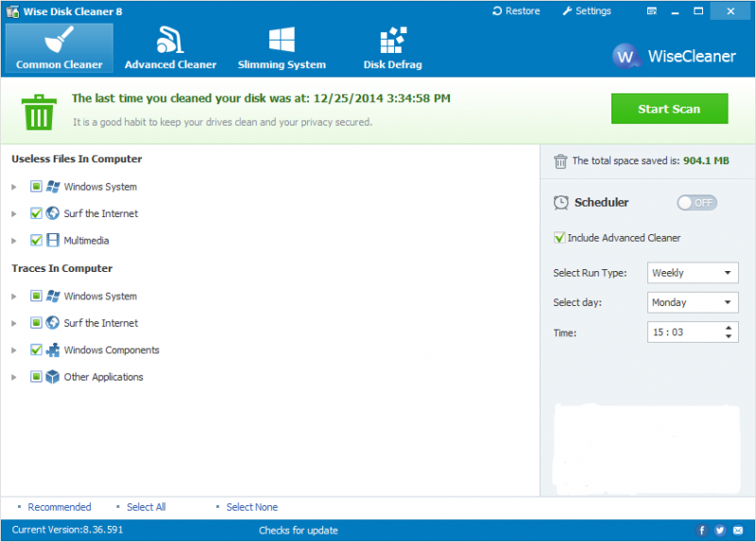Image resolution: width=756 pixels, height=542 pixels.
Task: Open the Slimming System tab
Action: 282,48
